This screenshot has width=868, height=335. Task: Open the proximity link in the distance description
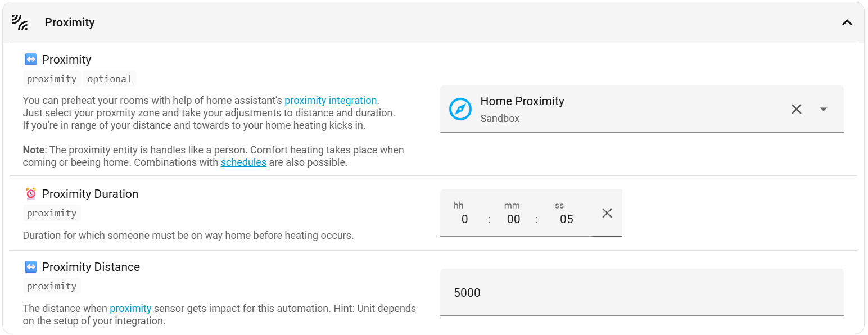point(130,309)
